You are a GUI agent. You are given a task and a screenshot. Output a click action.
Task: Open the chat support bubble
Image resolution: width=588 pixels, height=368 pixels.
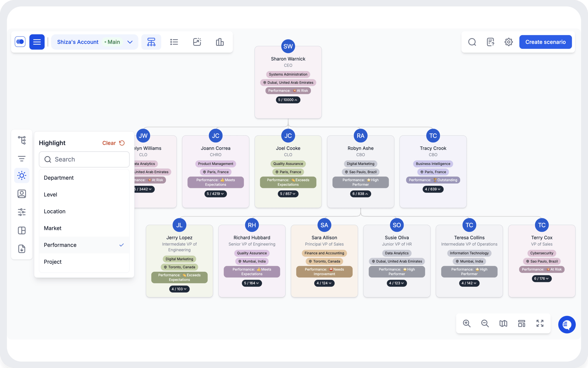(x=567, y=324)
